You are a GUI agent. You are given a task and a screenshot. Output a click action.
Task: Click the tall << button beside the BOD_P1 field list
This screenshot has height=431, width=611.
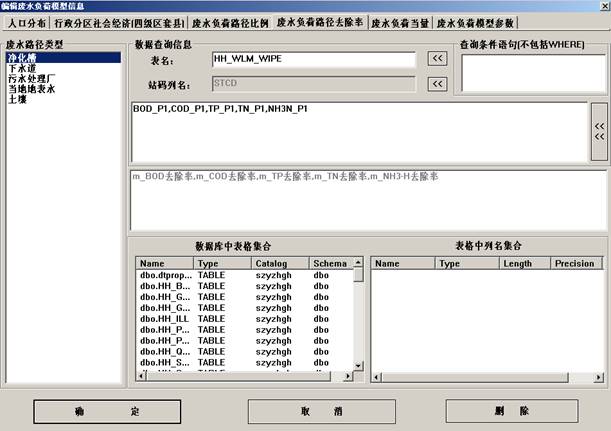598,132
